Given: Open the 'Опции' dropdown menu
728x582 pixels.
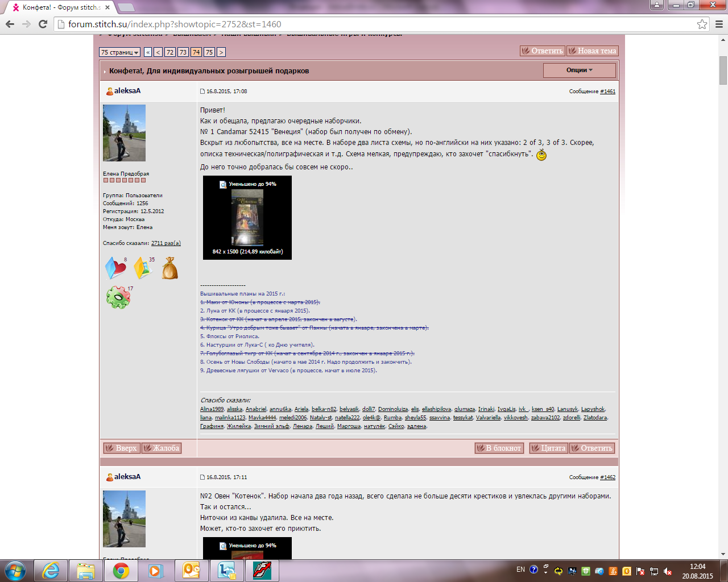Looking at the screenshot, I should point(579,70).
